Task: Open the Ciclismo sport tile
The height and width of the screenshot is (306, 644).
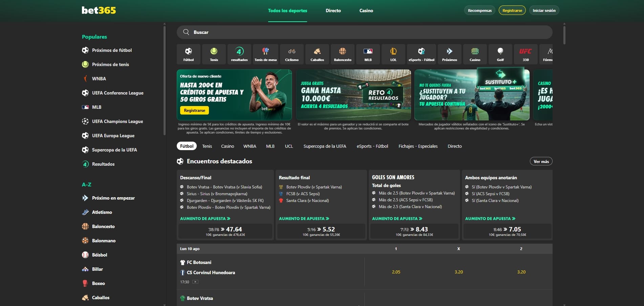Action: 292,54
